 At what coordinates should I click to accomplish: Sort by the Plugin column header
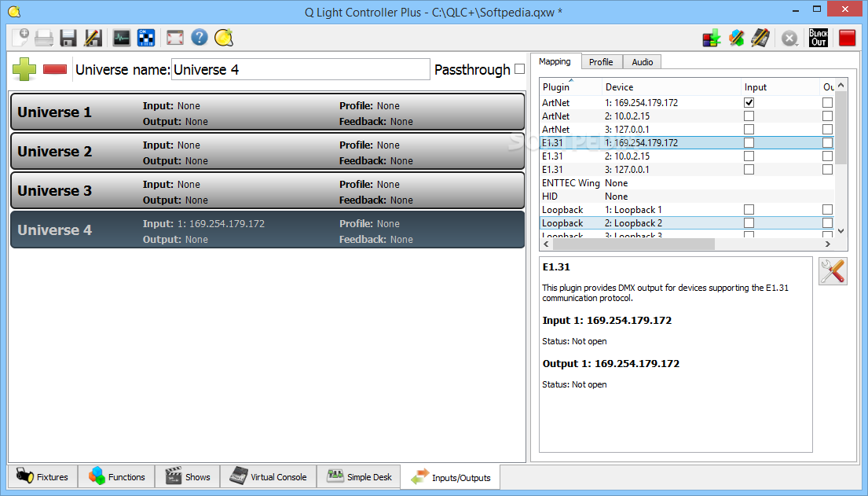[571, 87]
